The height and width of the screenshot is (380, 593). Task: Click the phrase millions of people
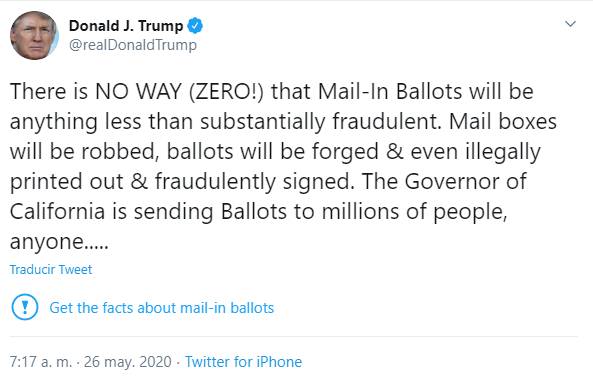[x=414, y=212]
